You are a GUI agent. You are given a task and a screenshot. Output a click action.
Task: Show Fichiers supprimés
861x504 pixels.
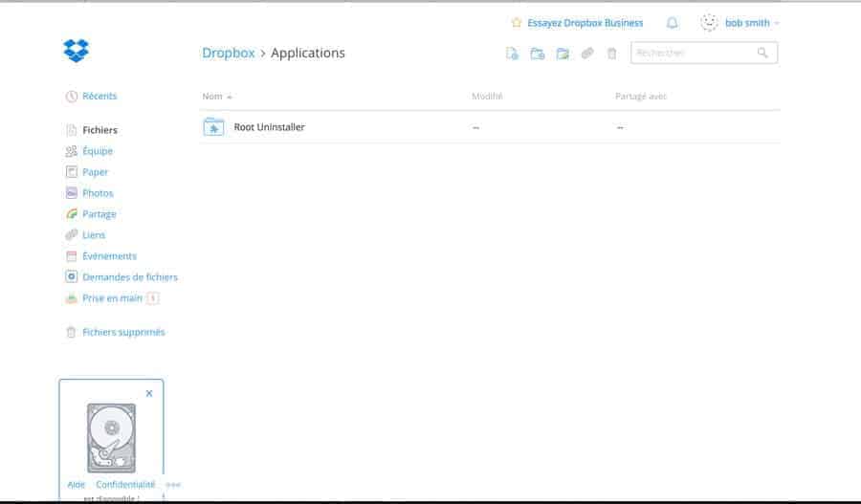click(123, 333)
